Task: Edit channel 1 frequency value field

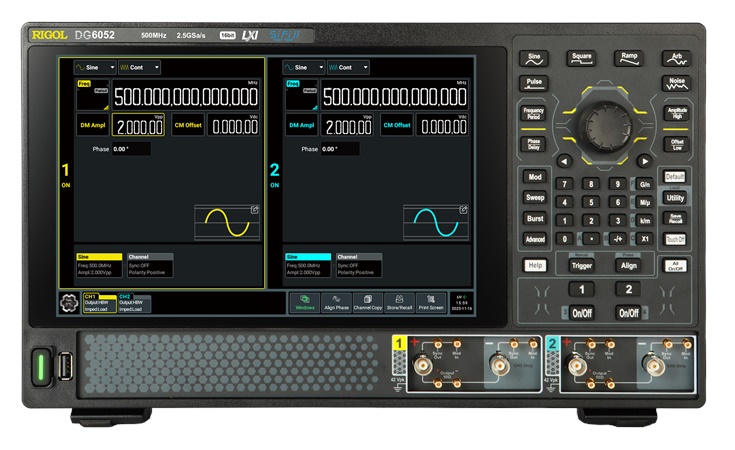Action: (186, 96)
